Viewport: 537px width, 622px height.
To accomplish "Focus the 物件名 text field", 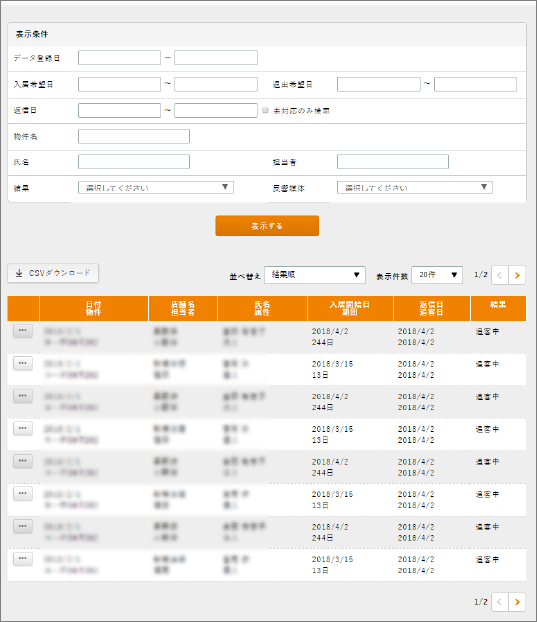I will coord(134,136).
